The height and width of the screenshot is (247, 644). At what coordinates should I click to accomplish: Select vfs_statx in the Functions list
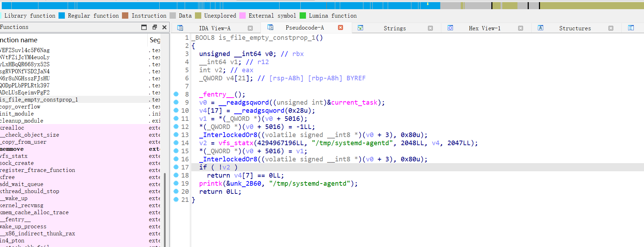[14, 156]
